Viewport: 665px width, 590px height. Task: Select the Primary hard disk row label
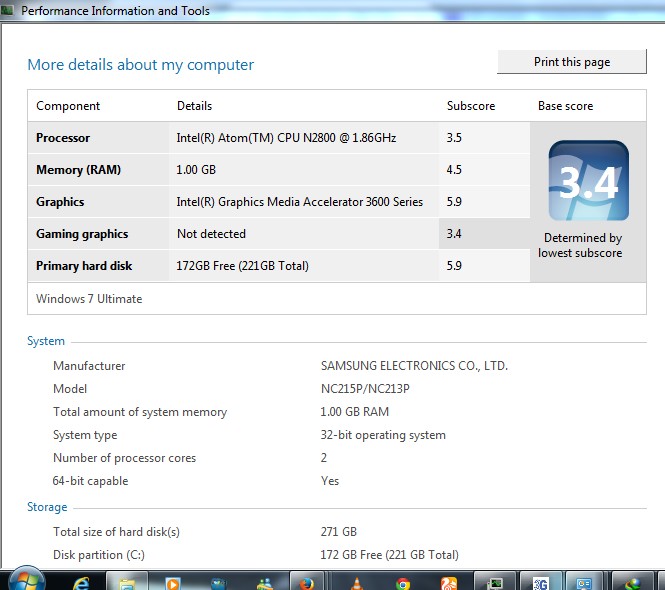click(84, 266)
